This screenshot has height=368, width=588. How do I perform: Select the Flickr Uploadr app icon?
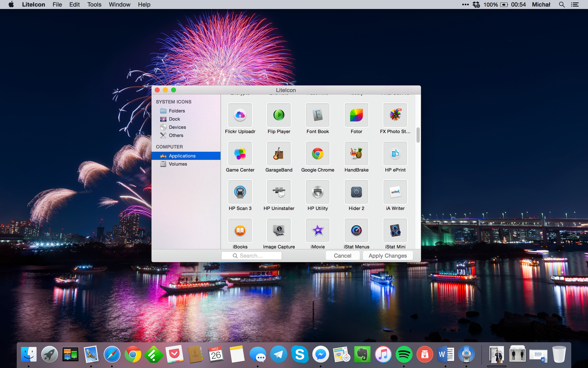pos(240,115)
